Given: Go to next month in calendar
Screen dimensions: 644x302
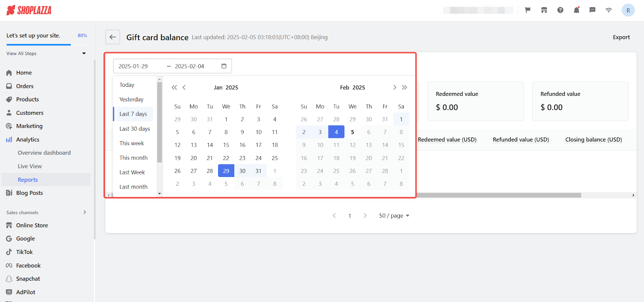Looking at the screenshot, I should [x=394, y=87].
